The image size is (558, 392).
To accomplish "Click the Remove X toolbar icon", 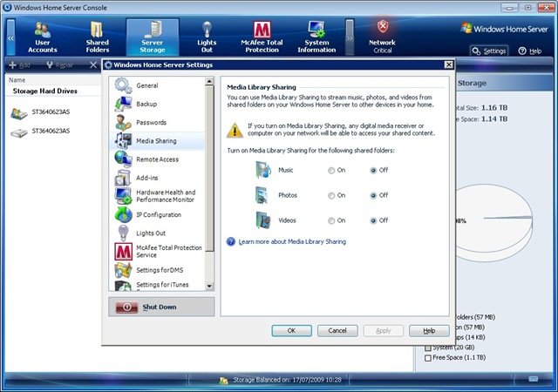I will coord(93,65).
